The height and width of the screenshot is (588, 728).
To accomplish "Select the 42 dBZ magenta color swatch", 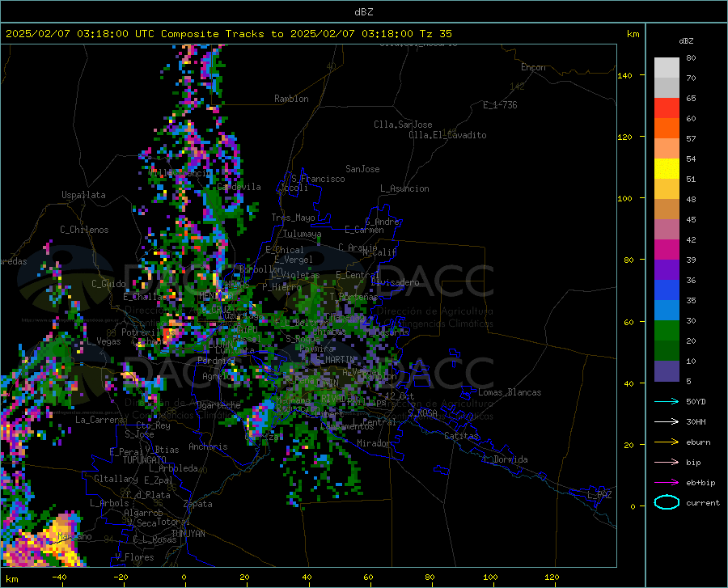I will pyautogui.click(x=667, y=250).
